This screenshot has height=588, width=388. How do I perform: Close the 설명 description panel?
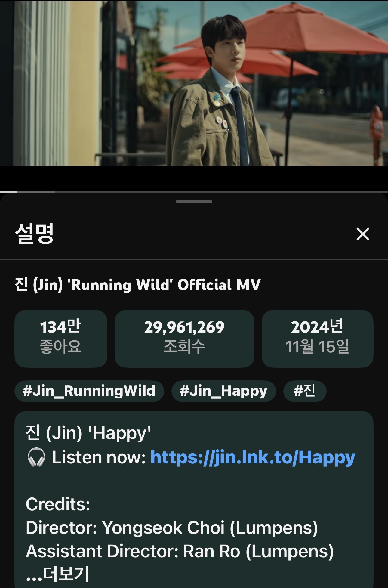(x=363, y=234)
